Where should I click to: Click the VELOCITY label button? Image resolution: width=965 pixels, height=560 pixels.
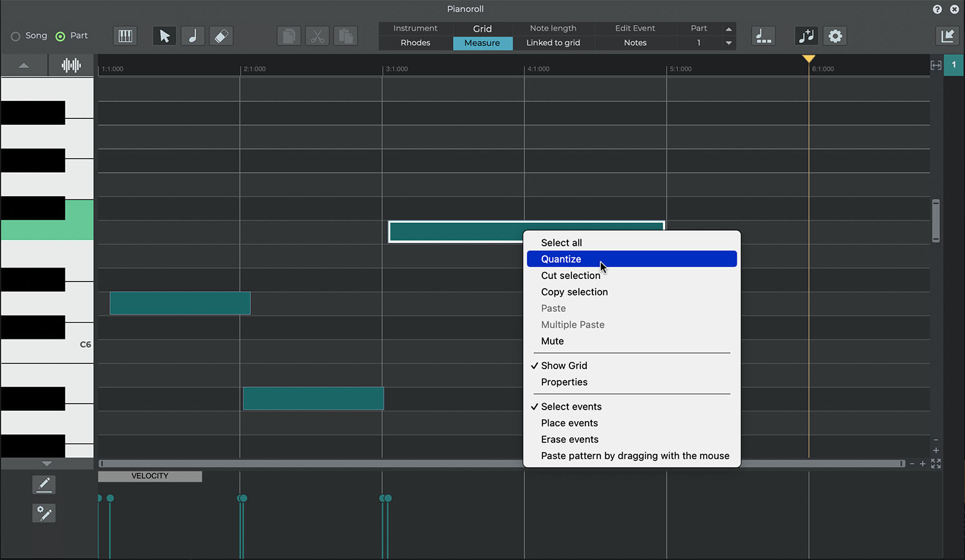click(x=150, y=476)
